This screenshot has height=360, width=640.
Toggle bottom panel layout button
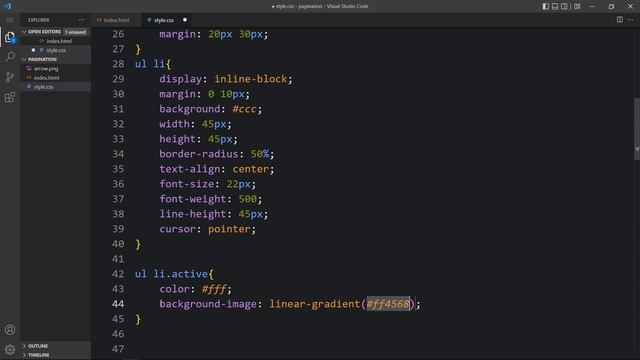tap(555, 6)
